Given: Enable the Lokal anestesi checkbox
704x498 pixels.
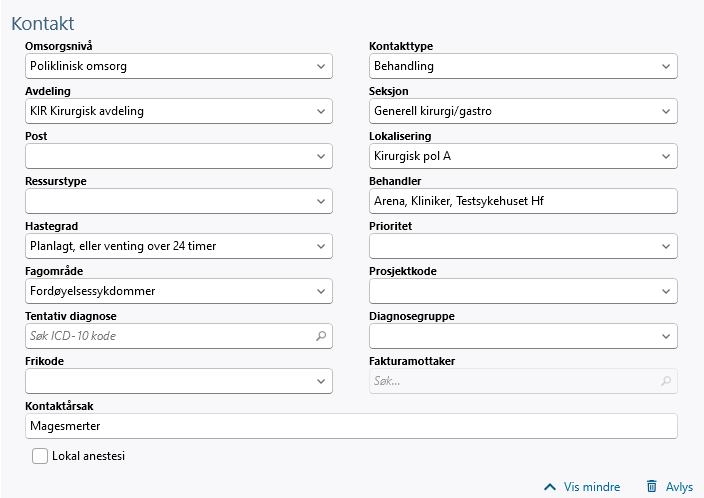Looking at the screenshot, I should 40,456.
